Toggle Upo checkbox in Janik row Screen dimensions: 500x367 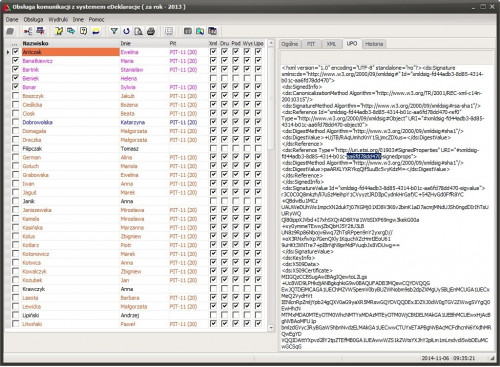(x=258, y=201)
